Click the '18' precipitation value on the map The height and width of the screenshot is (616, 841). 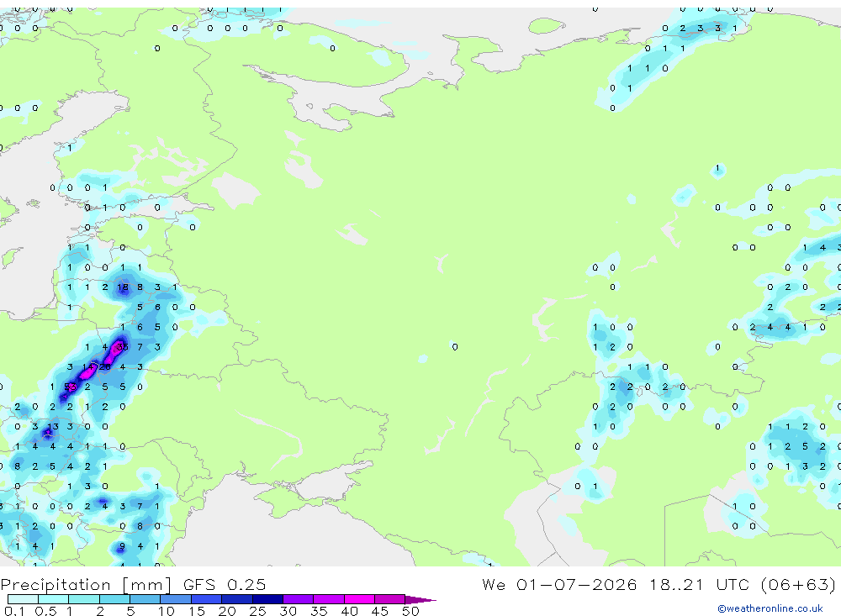123,287
